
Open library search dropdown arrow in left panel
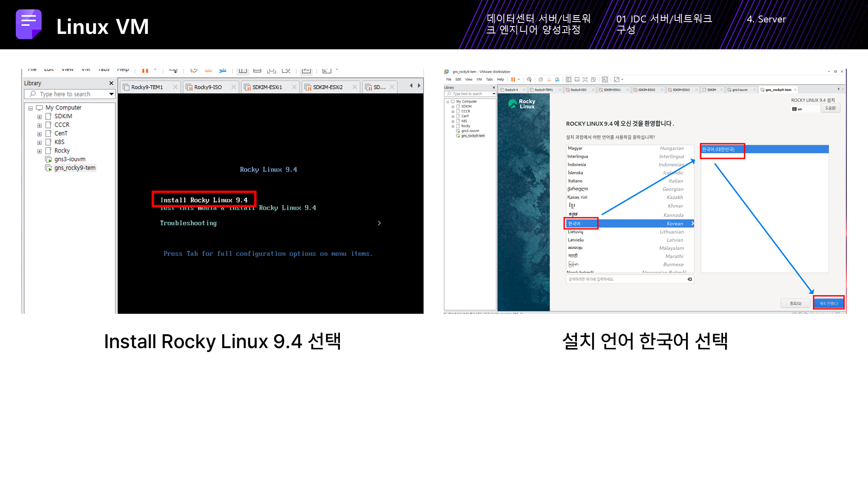tap(111, 94)
